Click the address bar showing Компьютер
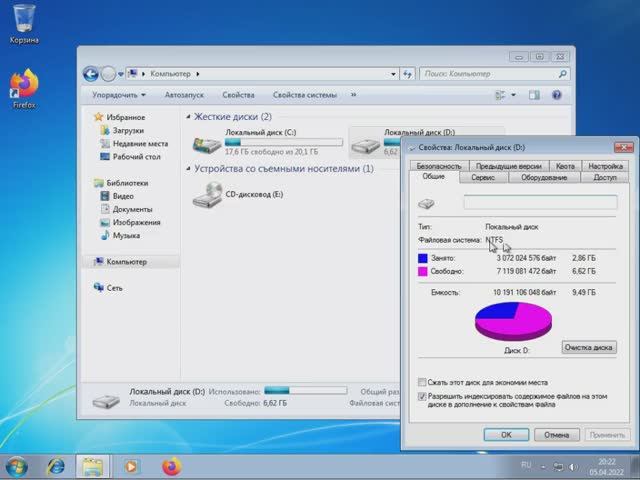The image size is (640, 480). tap(261, 74)
